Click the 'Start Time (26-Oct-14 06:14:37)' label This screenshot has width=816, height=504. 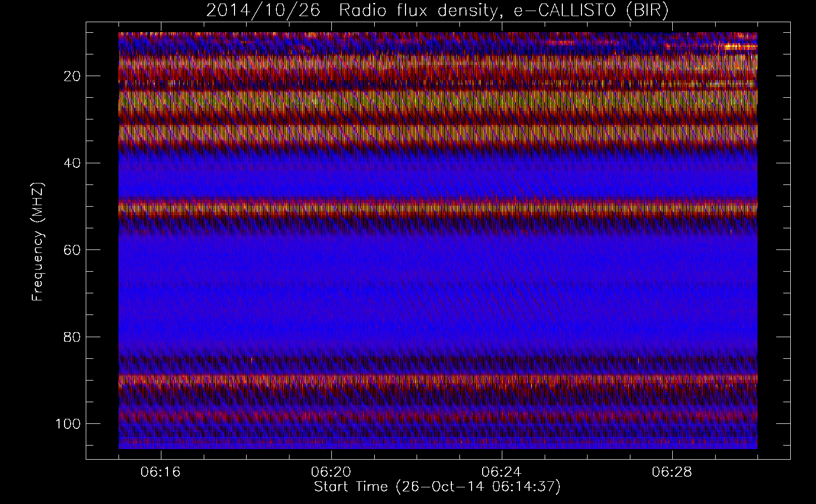pyautogui.click(x=437, y=487)
